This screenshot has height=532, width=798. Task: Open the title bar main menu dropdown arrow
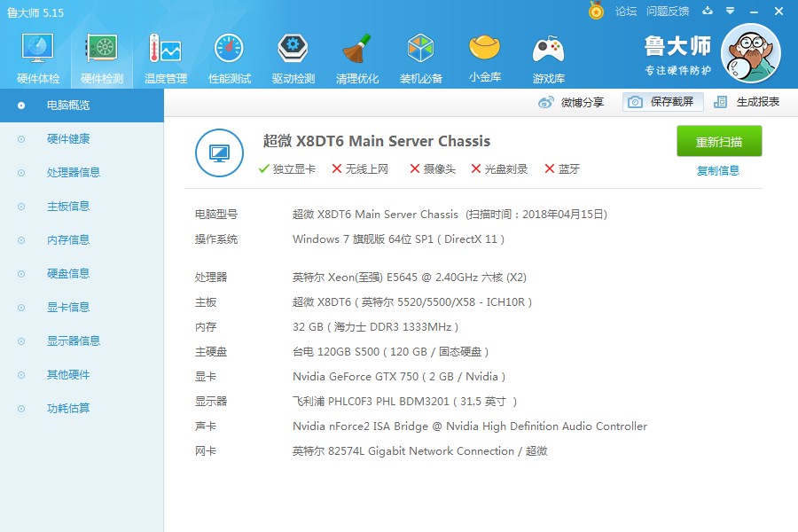[730, 11]
